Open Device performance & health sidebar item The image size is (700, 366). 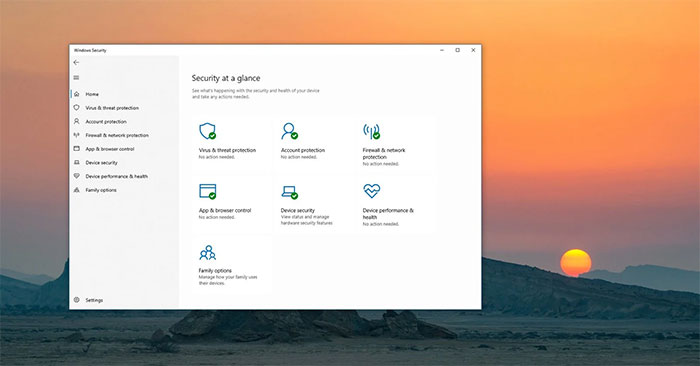117,176
